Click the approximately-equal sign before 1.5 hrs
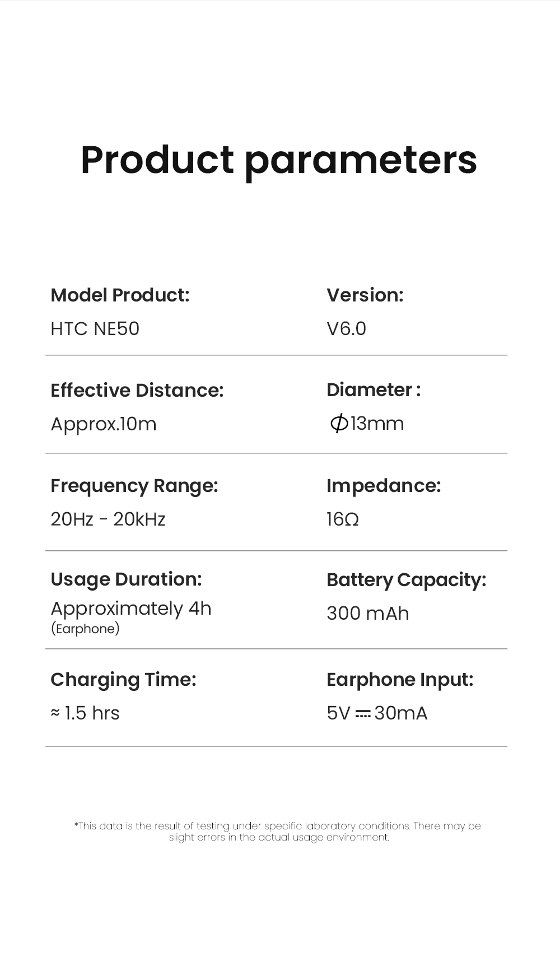560x975 pixels. click(55, 713)
